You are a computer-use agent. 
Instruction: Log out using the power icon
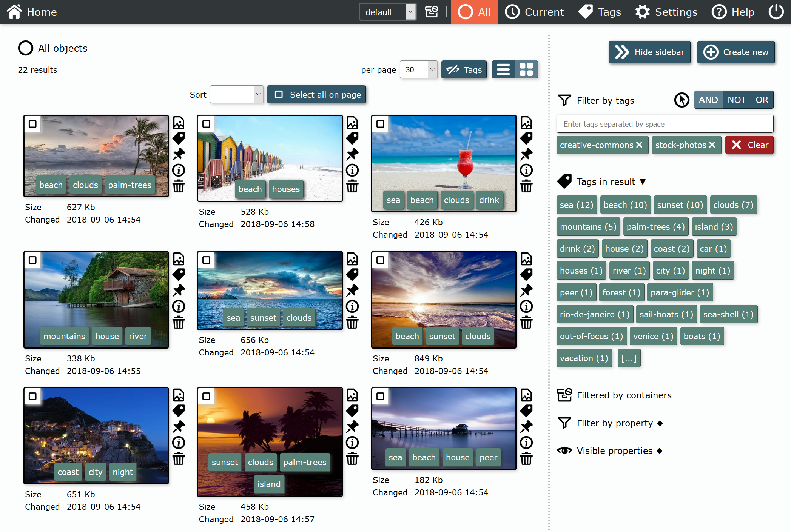pyautogui.click(x=776, y=12)
